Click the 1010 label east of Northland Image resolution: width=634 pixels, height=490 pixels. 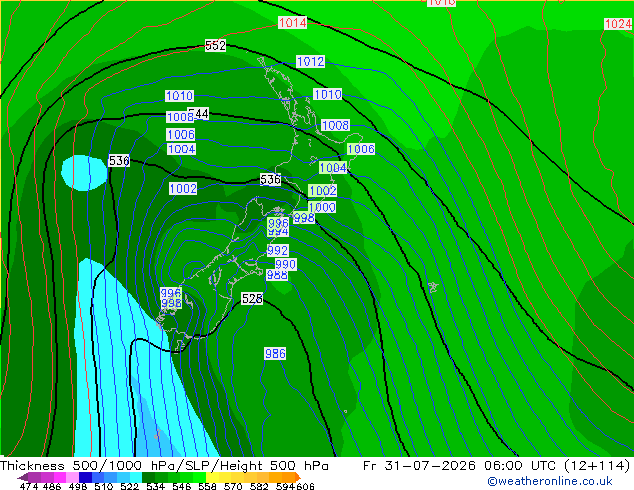pos(328,95)
